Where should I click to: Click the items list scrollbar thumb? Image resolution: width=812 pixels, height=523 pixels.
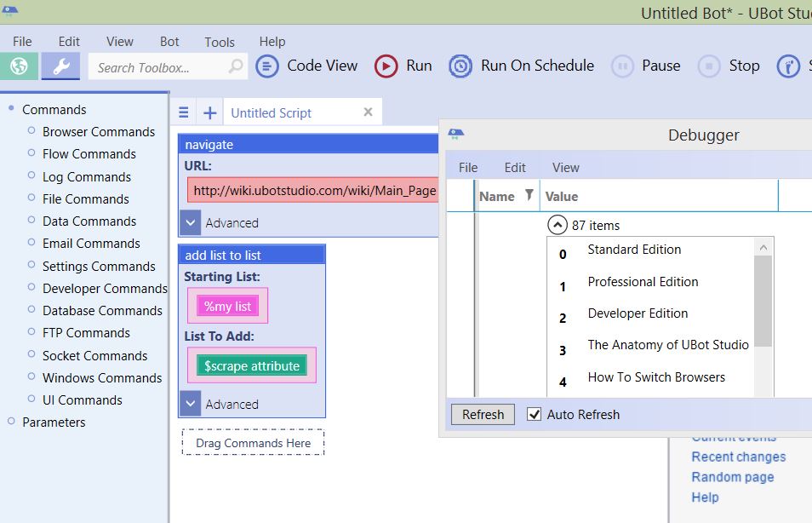point(763,302)
